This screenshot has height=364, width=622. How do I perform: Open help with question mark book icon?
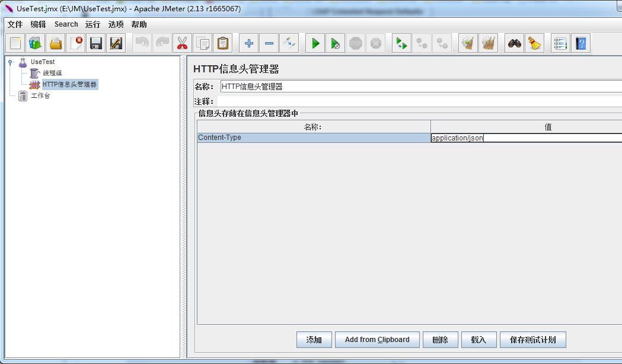[x=580, y=43]
